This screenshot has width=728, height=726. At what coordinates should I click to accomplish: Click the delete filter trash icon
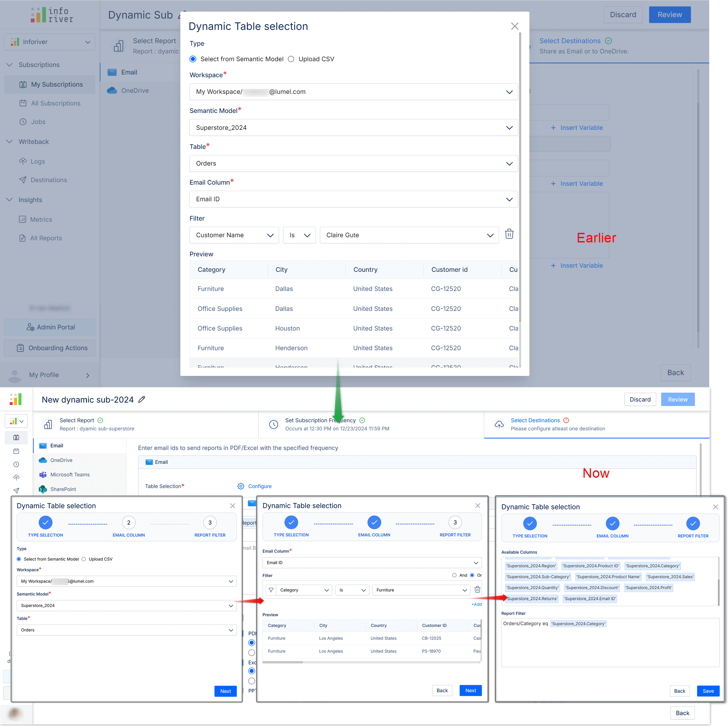509,234
